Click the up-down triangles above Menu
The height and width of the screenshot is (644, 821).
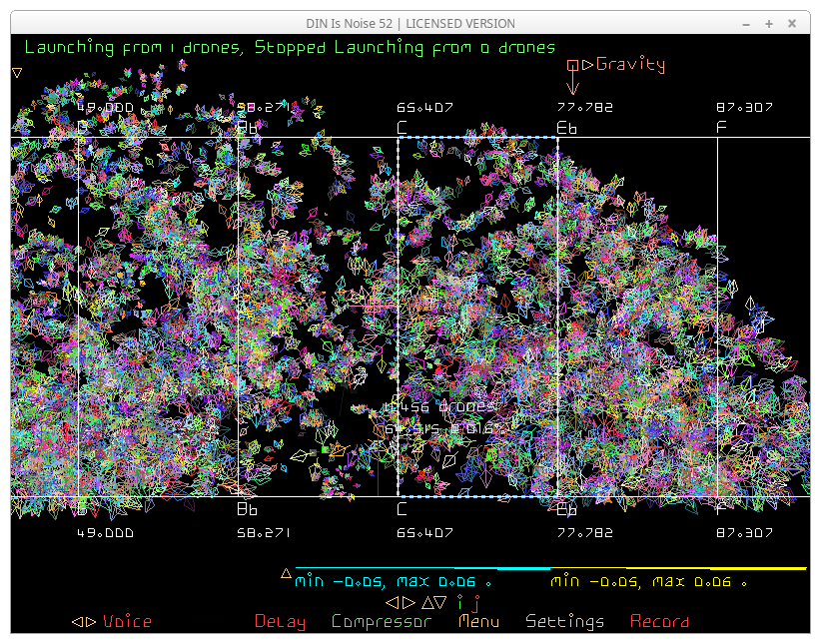434,603
